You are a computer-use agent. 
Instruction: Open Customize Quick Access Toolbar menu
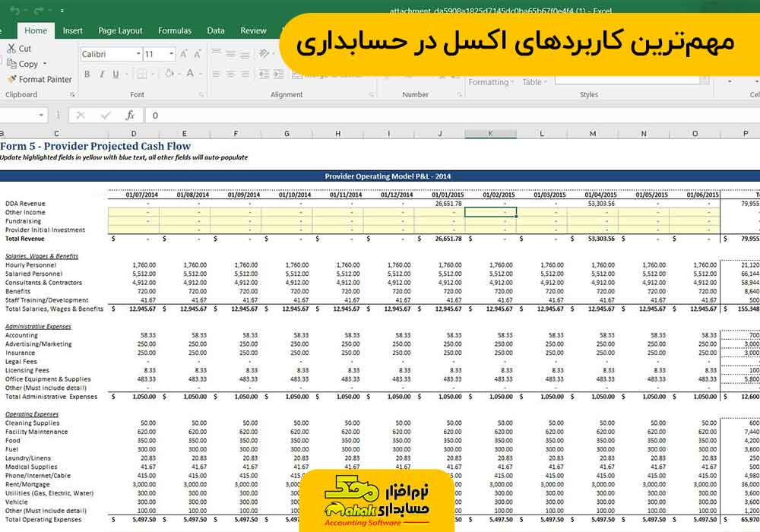(62, 11)
